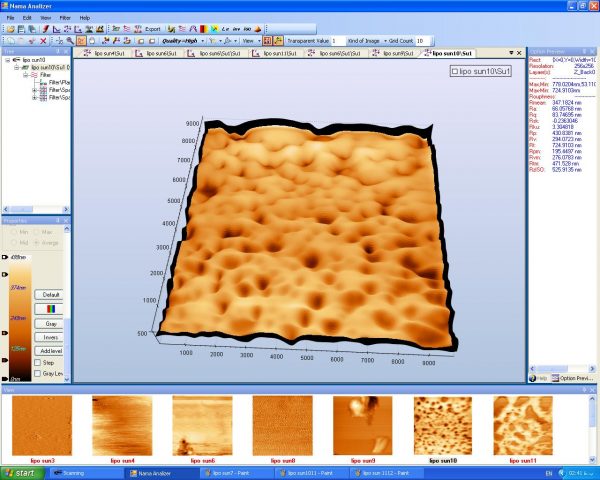This screenshot has width=600, height=480.
Task: Close the Properties panel
Action: (66, 221)
